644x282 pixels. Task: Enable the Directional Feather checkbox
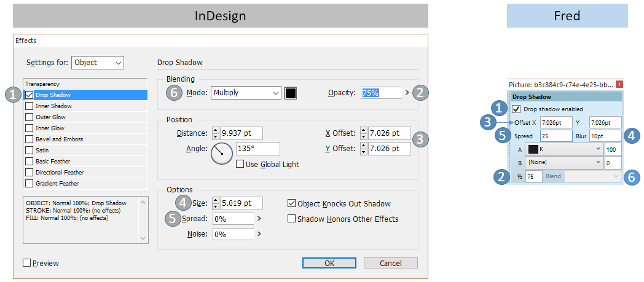click(x=29, y=173)
